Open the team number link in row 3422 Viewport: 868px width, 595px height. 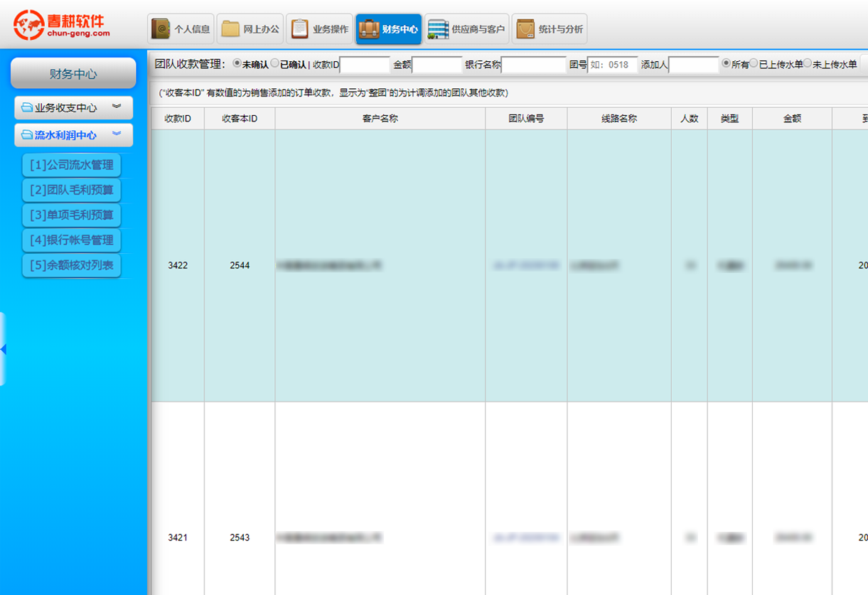pyautogui.click(x=525, y=266)
